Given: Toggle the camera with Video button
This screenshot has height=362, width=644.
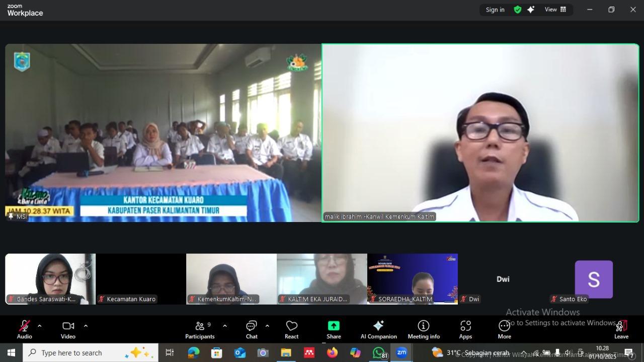Looking at the screenshot, I should (68, 329).
